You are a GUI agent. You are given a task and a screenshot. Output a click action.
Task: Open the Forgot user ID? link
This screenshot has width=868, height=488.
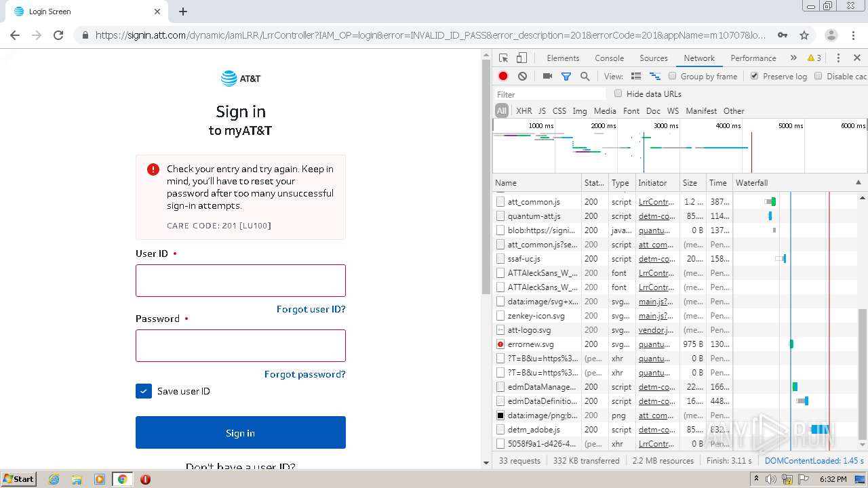311,309
